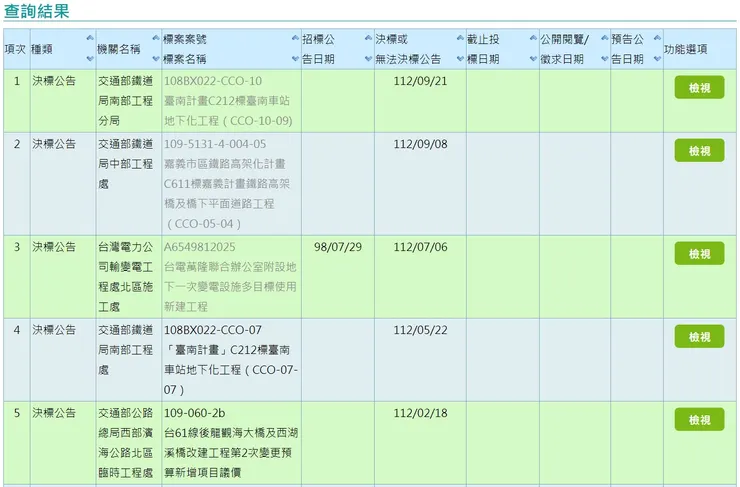Sort 機關名稱 column descending arrow

click(x=156, y=59)
